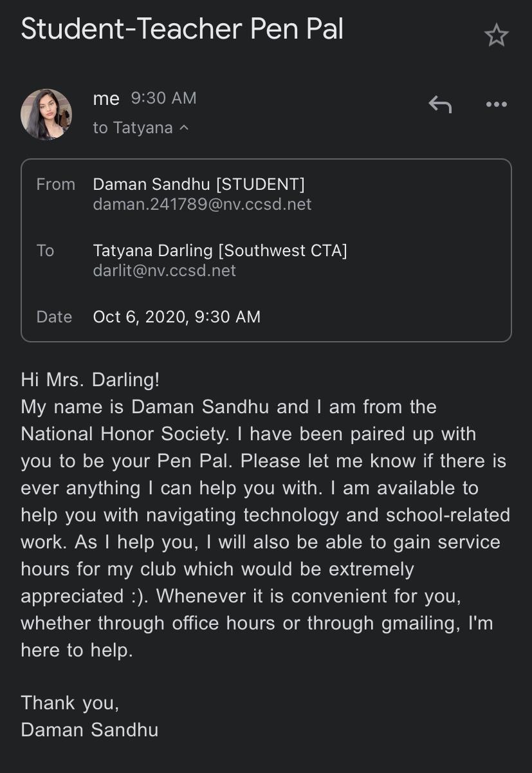Screen dimensions: 532x773
Task: Tap the "me" sender name in header
Action: 106,98
